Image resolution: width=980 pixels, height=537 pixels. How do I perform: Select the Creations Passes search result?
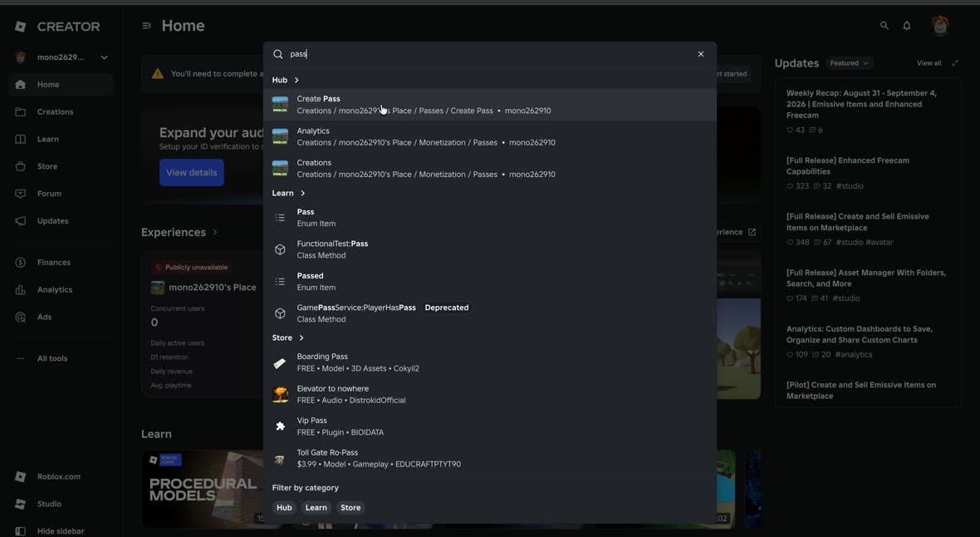coord(490,169)
